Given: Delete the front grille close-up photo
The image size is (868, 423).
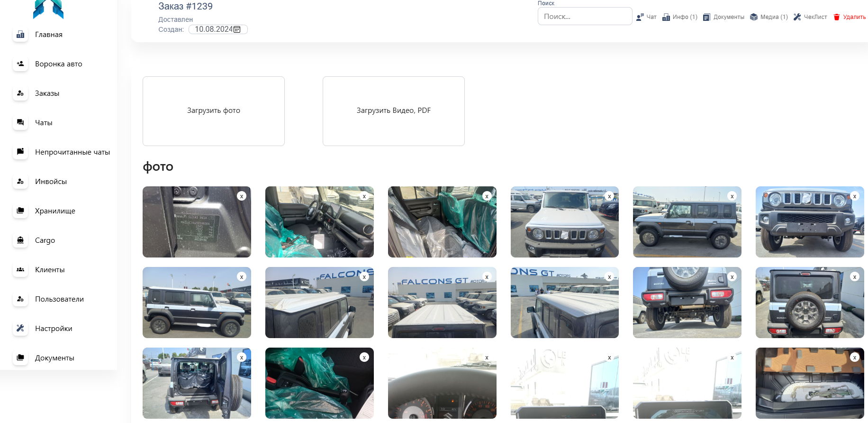Looking at the screenshot, I should click(854, 196).
